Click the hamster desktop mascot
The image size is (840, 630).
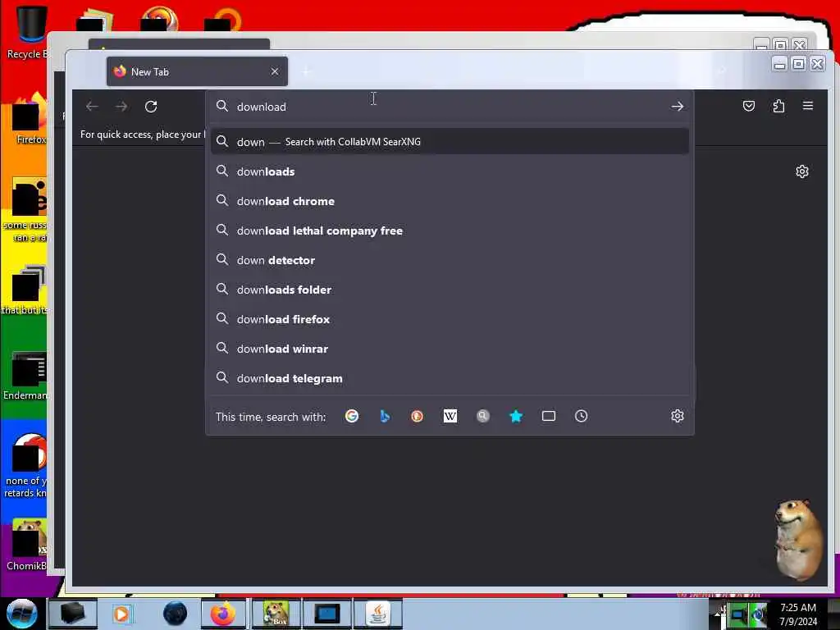click(798, 540)
